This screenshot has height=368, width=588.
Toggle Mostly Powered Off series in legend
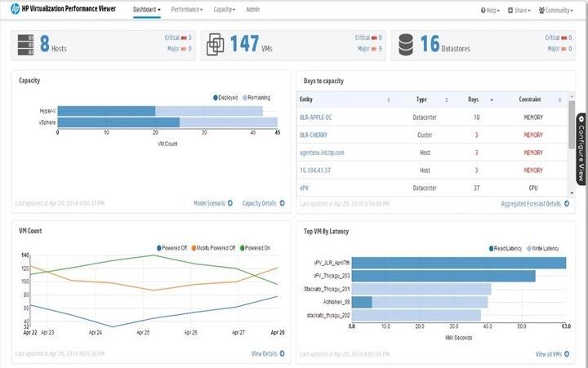click(213, 248)
